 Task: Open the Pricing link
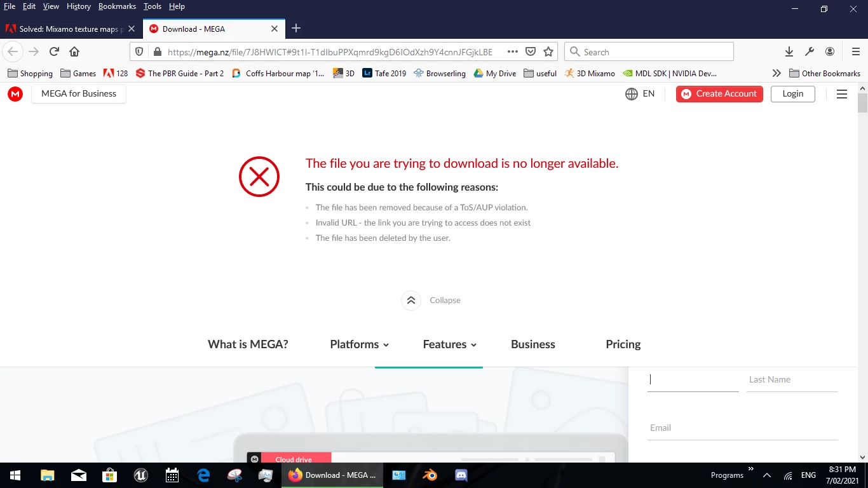623,344
